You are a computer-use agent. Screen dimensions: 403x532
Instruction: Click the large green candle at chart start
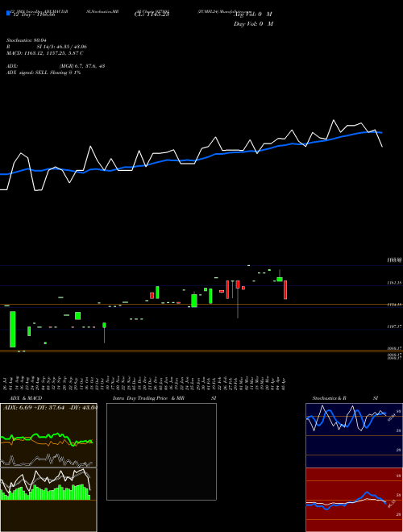click(13, 329)
